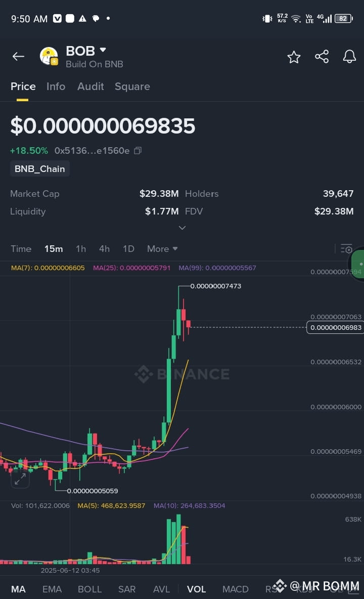Expand more market stats chevron
This screenshot has width=364, height=599.
coord(183,228)
